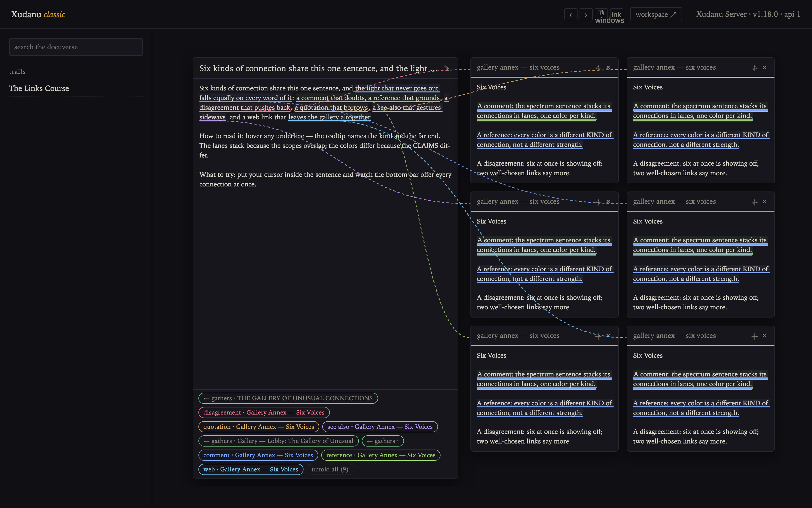
Task: Click 'Xudanu Server · v1.18.0 · api 1' status text
Action: pyautogui.click(x=748, y=14)
